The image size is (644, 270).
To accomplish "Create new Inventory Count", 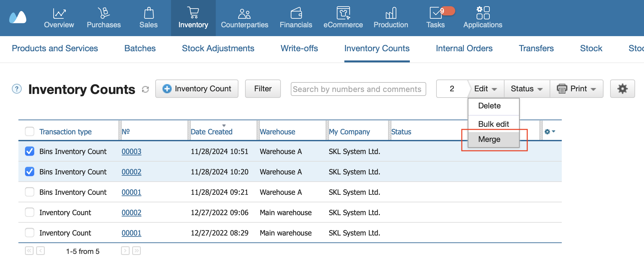I will [197, 89].
